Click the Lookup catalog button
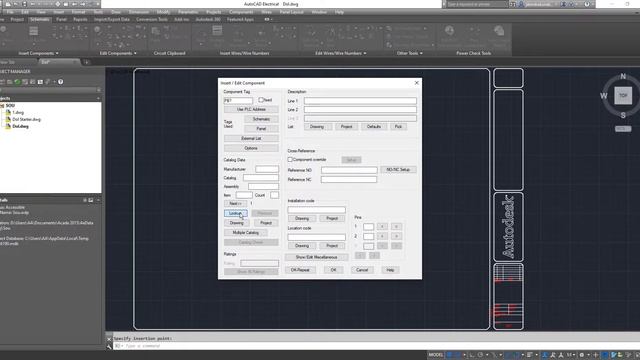 (x=236, y=213)
